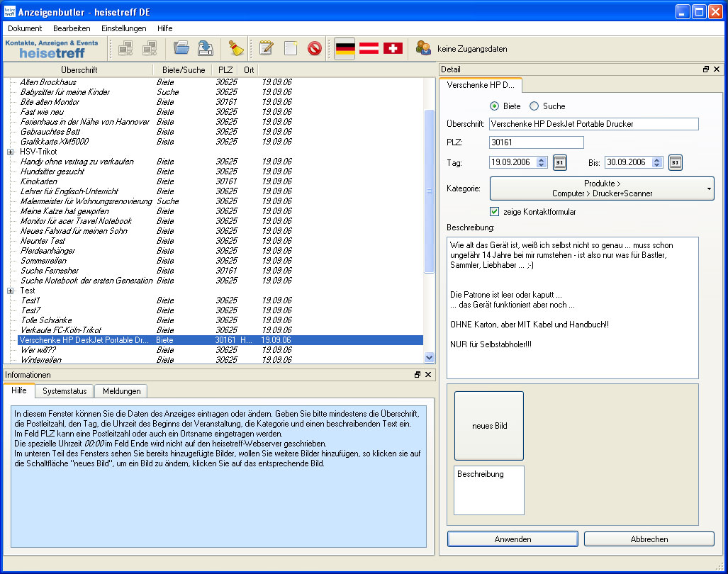Select the Biete radio button
The width and height of the screenshot is (728, 574).
click(494, 106)
